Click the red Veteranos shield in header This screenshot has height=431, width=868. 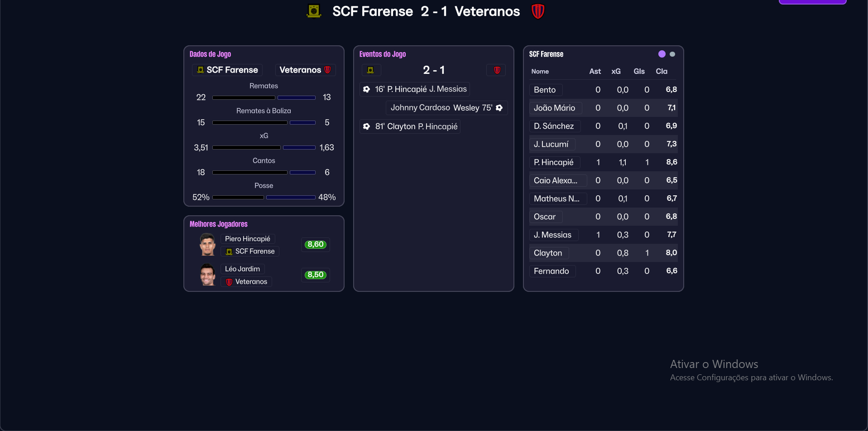[537, 11]
